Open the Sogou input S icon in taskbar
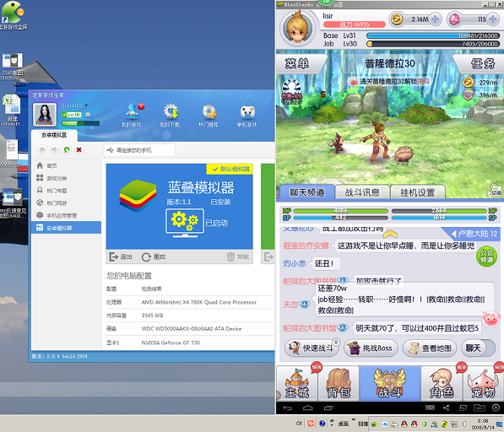 (311, 424)
